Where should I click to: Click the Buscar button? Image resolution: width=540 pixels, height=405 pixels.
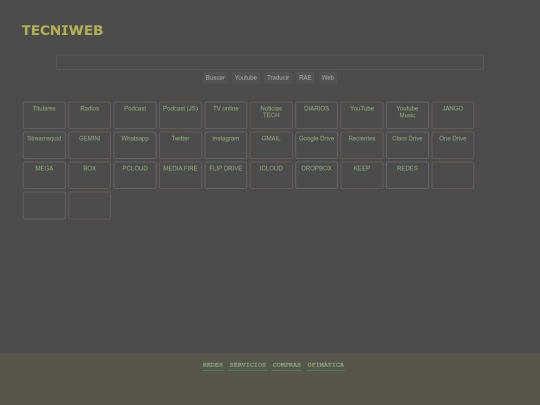click(215, 78)
